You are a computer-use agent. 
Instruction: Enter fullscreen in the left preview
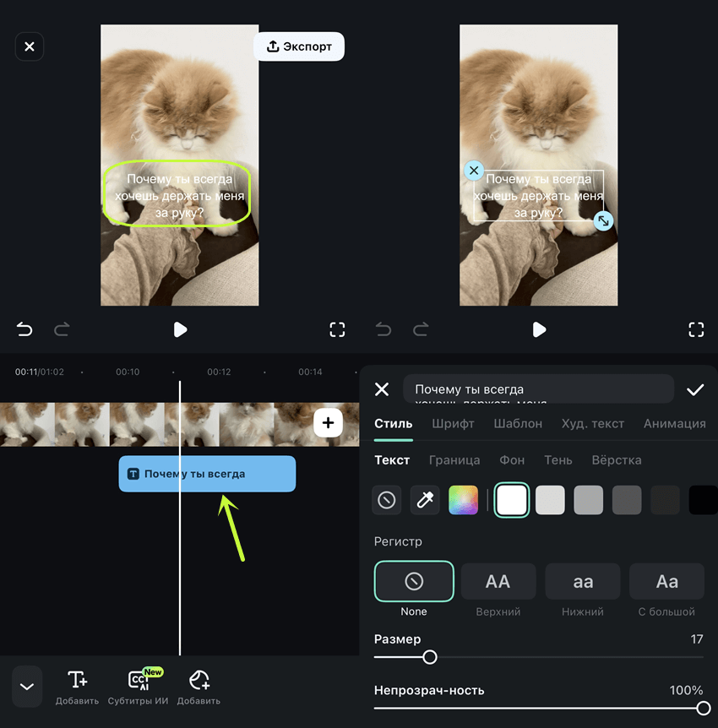click(x=337, y=329)
